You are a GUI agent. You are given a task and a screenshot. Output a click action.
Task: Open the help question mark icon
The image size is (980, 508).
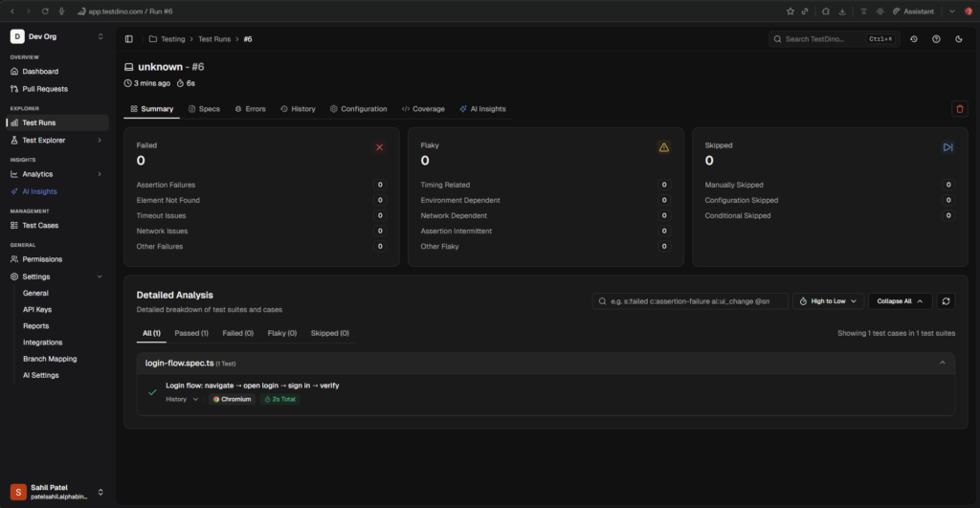[936, 39]
